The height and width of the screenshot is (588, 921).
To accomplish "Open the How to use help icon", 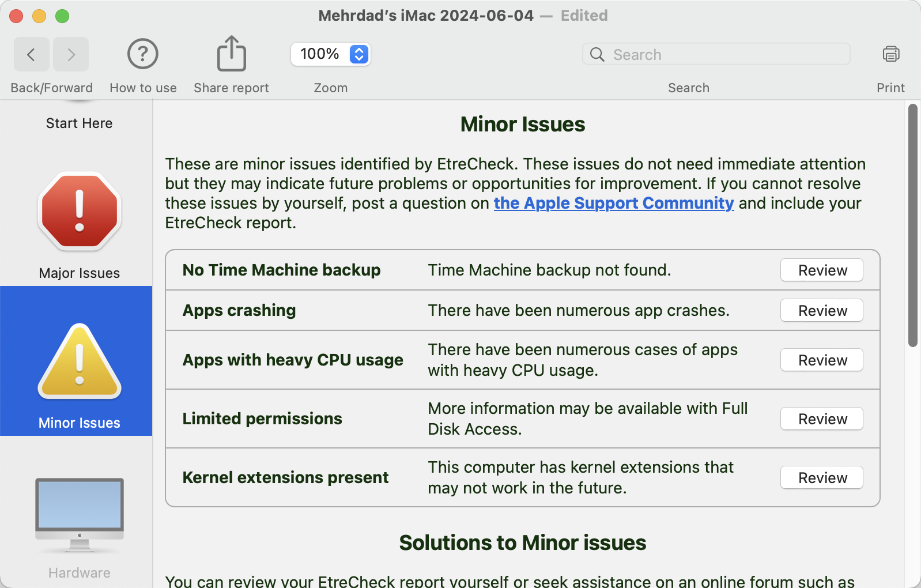I will 143,54.
